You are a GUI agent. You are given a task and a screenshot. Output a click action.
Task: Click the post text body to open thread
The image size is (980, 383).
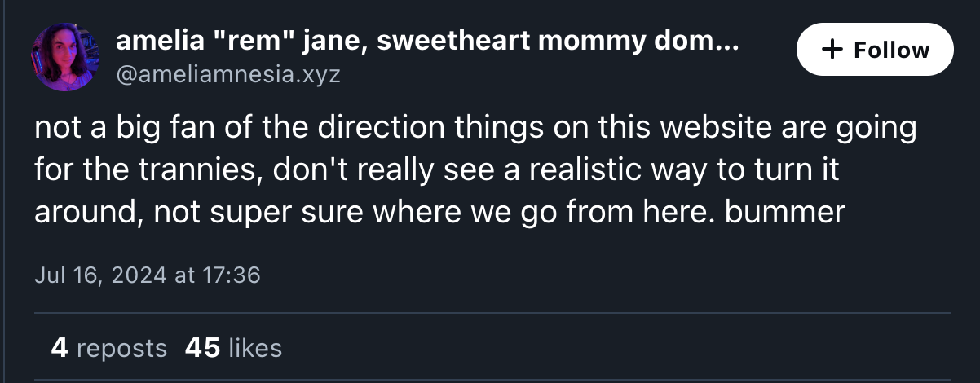coord(475,170)
